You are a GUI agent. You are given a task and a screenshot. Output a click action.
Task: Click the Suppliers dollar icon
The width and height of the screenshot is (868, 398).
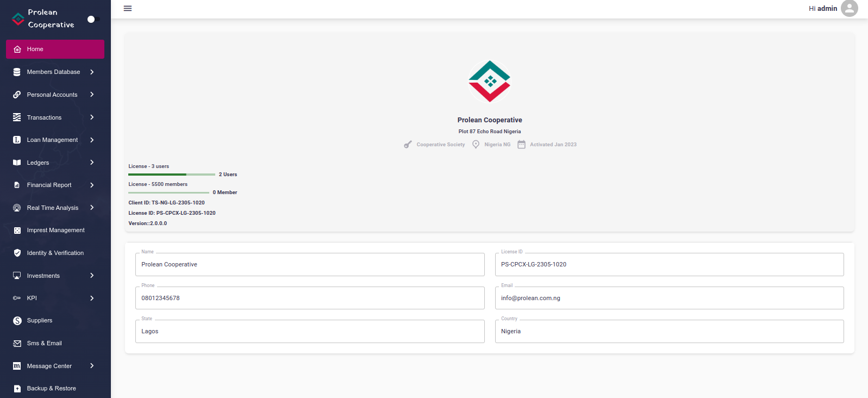tap(17, 321)
